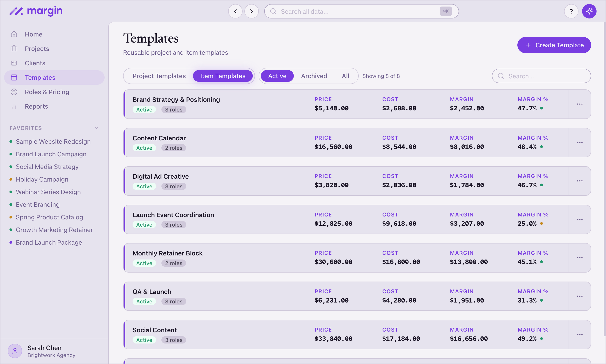Click the 25.0% margin on Launch Event Coordination
This screenshot has width=606, height=364.
pyautogui.click(x=527, y=223)
